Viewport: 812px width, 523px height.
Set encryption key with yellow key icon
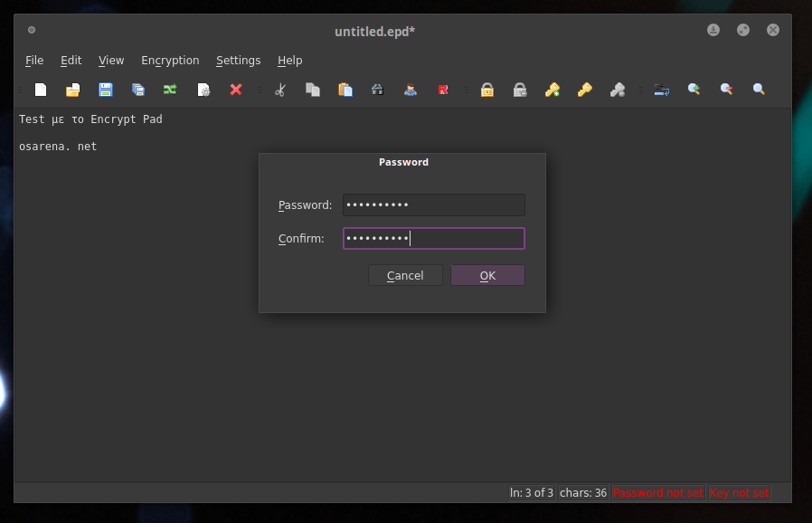tap(585, 90)
